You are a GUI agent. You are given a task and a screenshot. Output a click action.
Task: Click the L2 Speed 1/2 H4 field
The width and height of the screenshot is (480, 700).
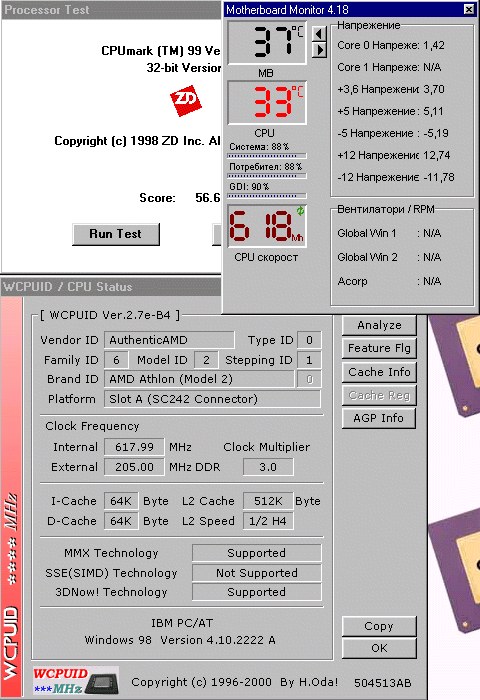(268, 521)
